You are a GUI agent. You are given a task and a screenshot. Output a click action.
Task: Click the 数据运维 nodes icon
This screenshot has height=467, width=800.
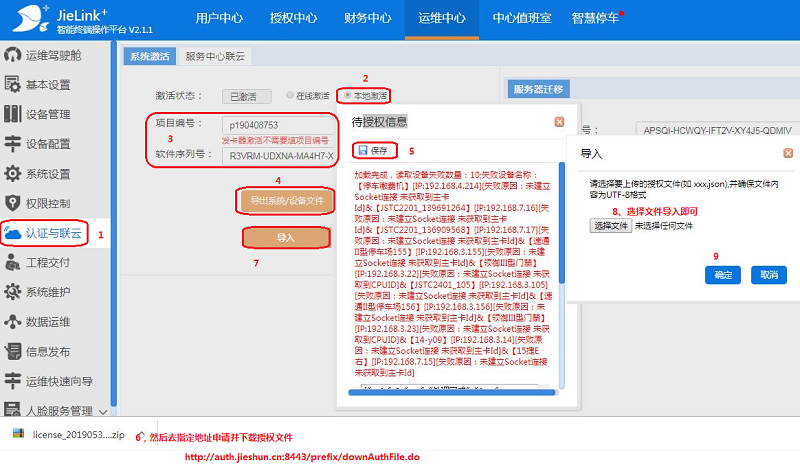tap(12, 322)
